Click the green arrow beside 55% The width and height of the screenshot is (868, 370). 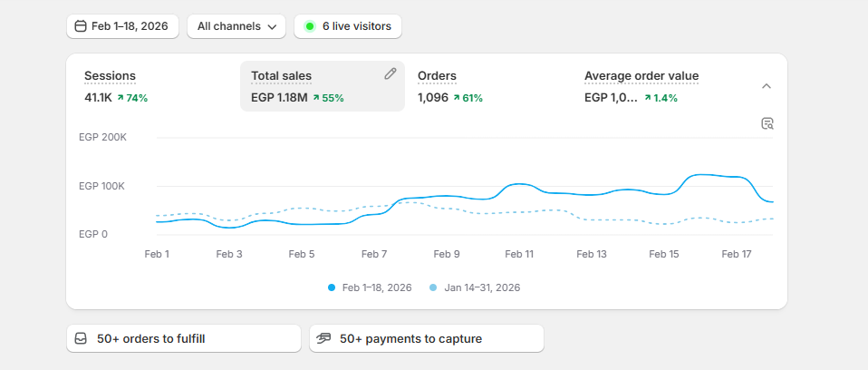[316, 98]
